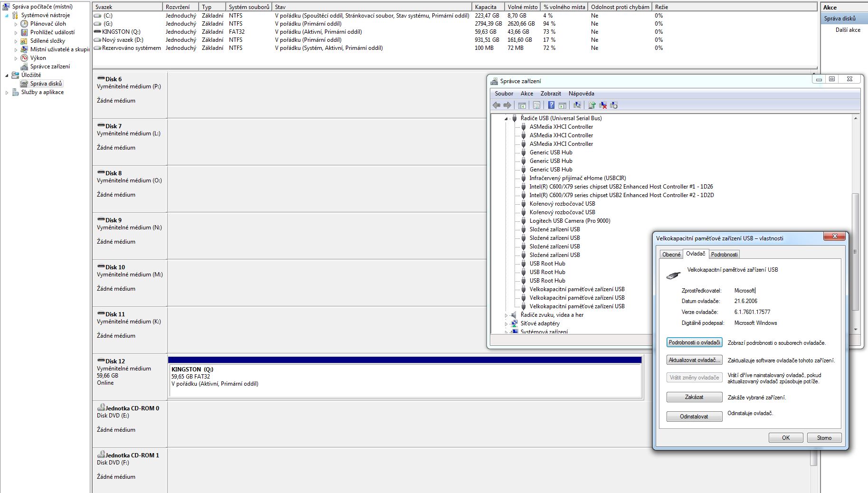
Task: Sort volumes by the Volné místo column header
Action: 523,7
